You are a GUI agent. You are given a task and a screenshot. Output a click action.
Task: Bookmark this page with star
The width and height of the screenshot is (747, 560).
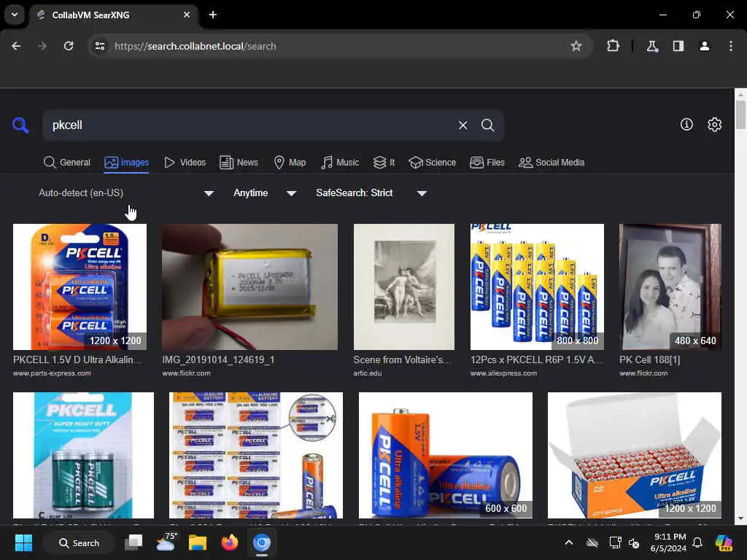pos(576,46)
